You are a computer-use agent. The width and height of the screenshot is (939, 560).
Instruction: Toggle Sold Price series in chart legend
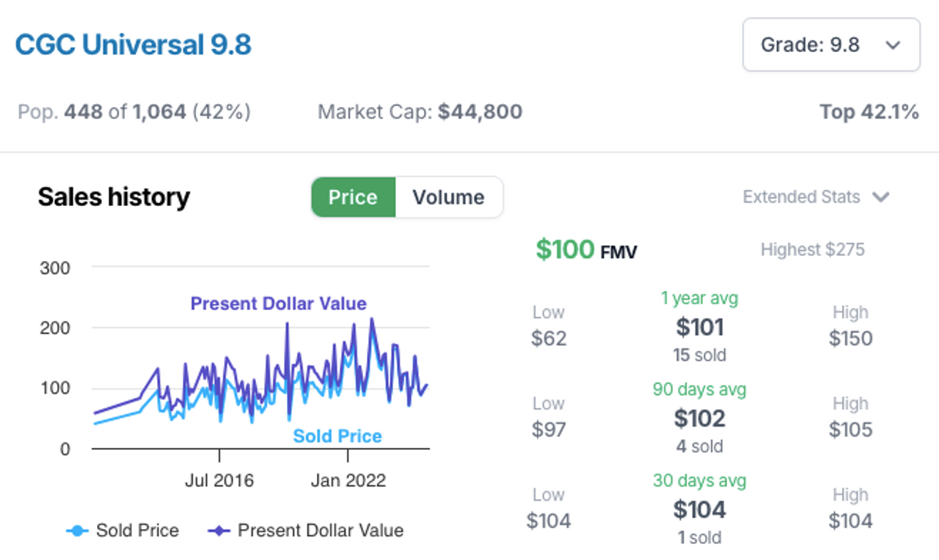click(x=123, y=531)
